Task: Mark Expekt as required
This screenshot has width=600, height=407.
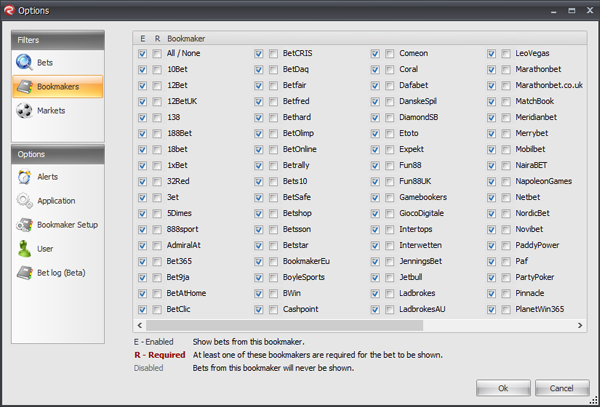Action: (x=390, y=150)
